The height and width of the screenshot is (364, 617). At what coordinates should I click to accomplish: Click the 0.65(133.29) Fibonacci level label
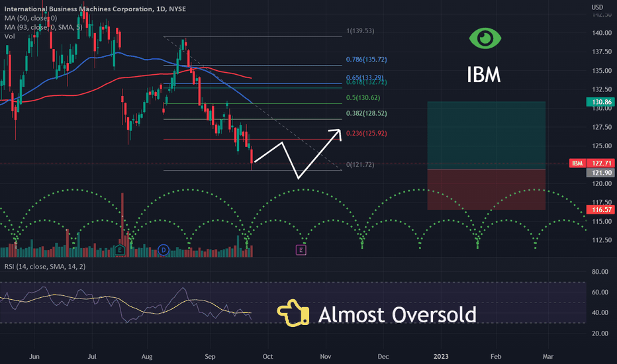pyautogui.click(x=365, y=77)
